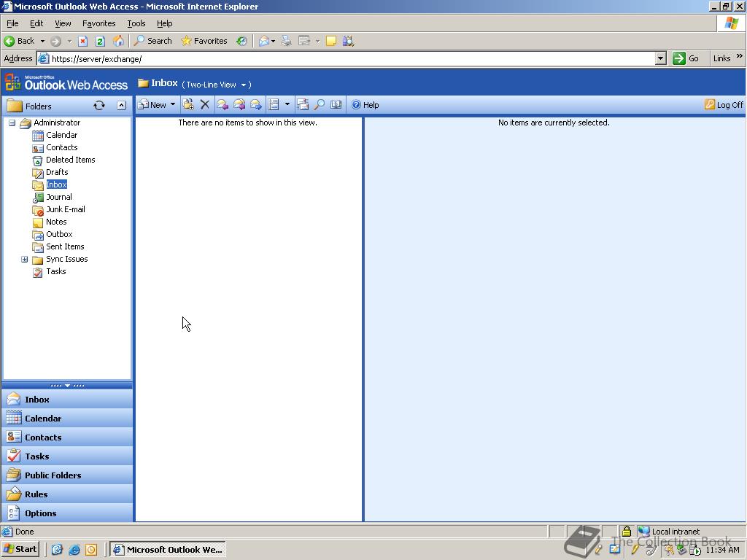
Task: Open the View menu
Action: [x=63, y=23]
